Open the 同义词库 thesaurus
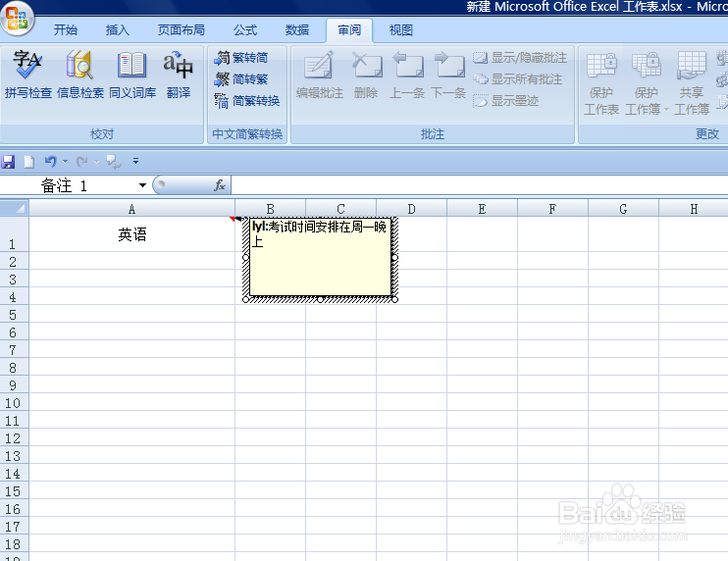 pos(132,75)
